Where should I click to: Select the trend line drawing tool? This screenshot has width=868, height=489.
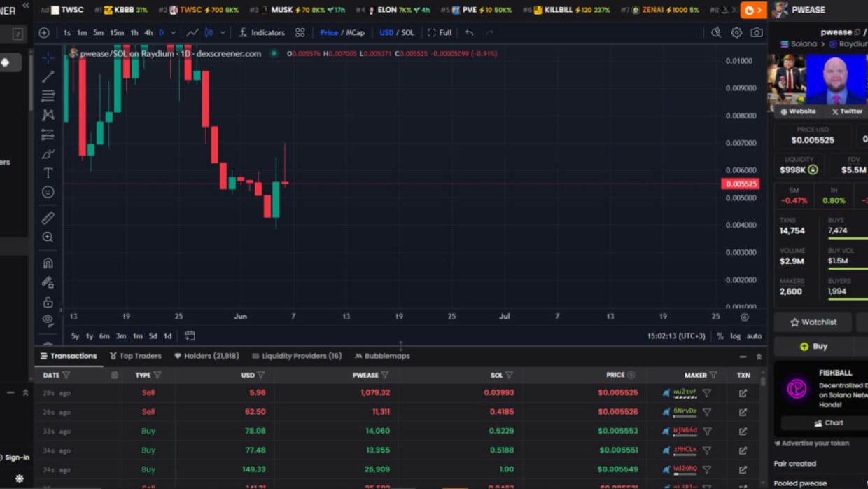48,76
